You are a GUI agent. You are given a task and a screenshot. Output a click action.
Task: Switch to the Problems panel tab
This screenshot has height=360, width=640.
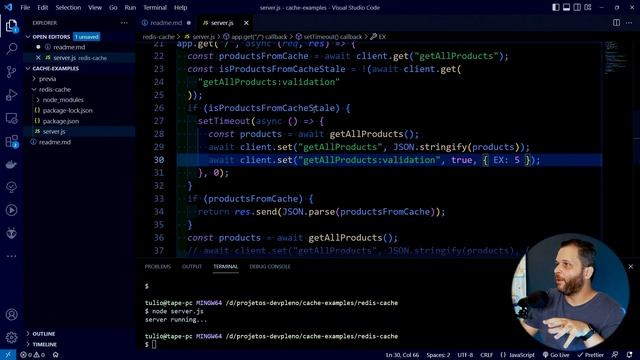(158, 267)
